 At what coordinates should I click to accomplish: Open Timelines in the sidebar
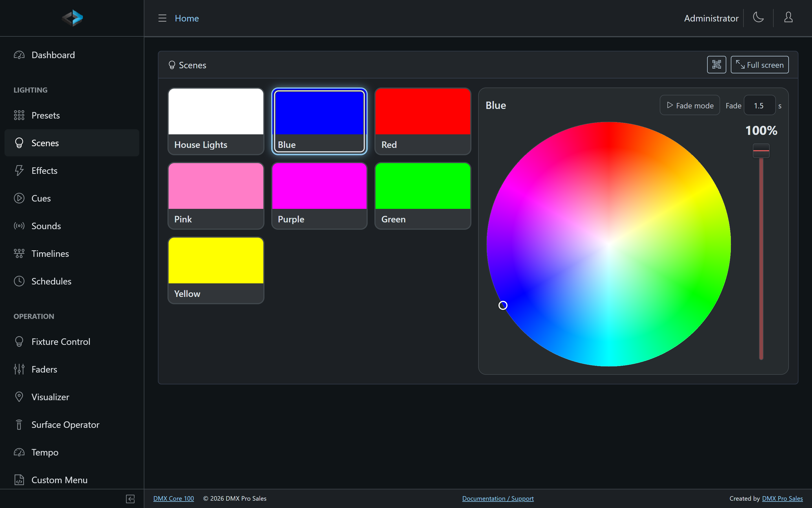coord(72,254)
